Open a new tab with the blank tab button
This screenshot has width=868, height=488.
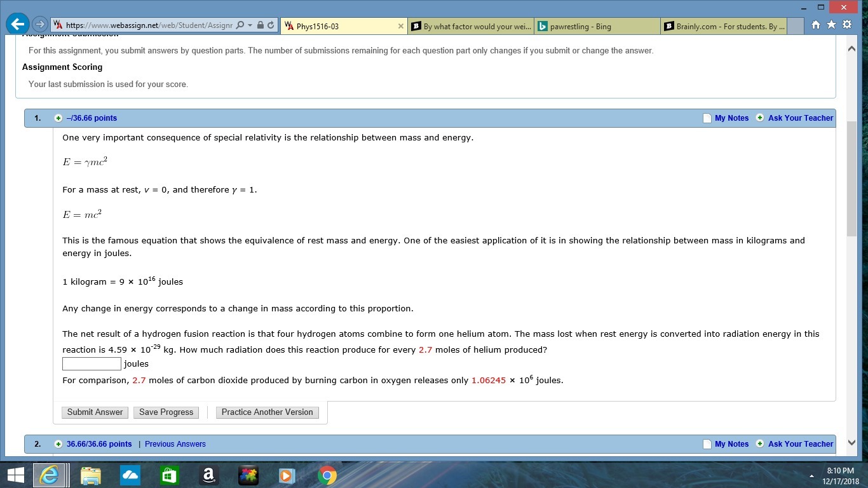(x=796, y=26)
